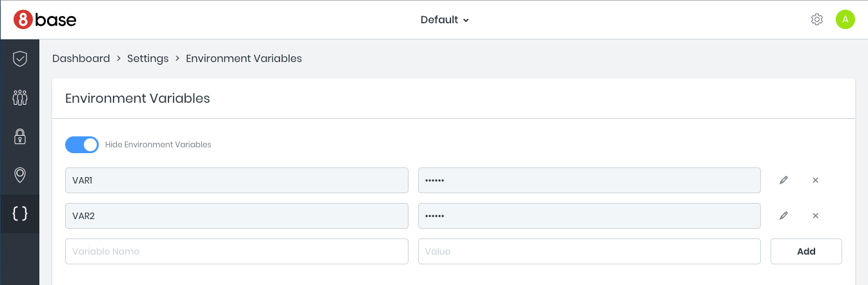Select the curly braces Environment Variables icon

coord(20,213)
